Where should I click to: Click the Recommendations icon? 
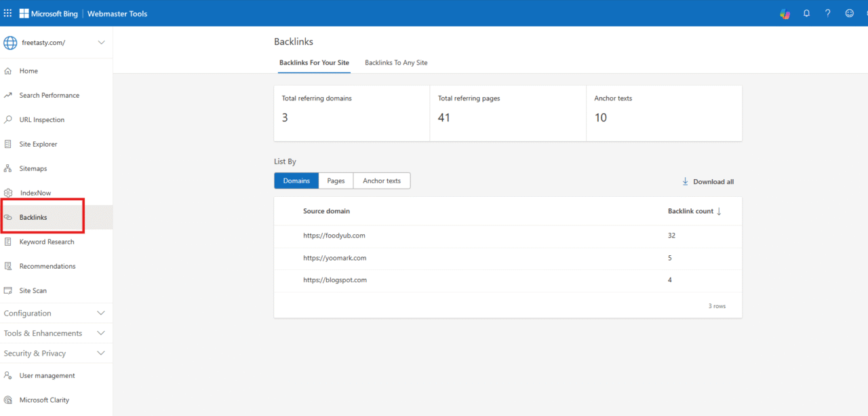8,266
